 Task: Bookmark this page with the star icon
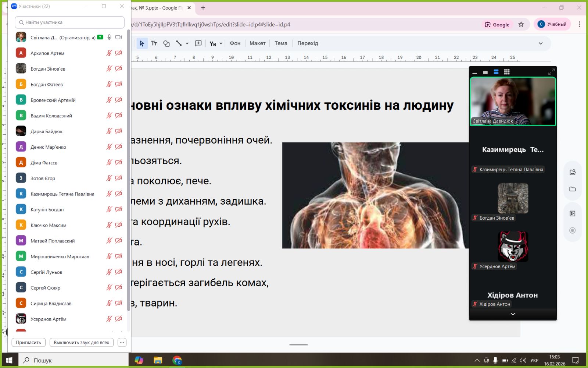521,24
